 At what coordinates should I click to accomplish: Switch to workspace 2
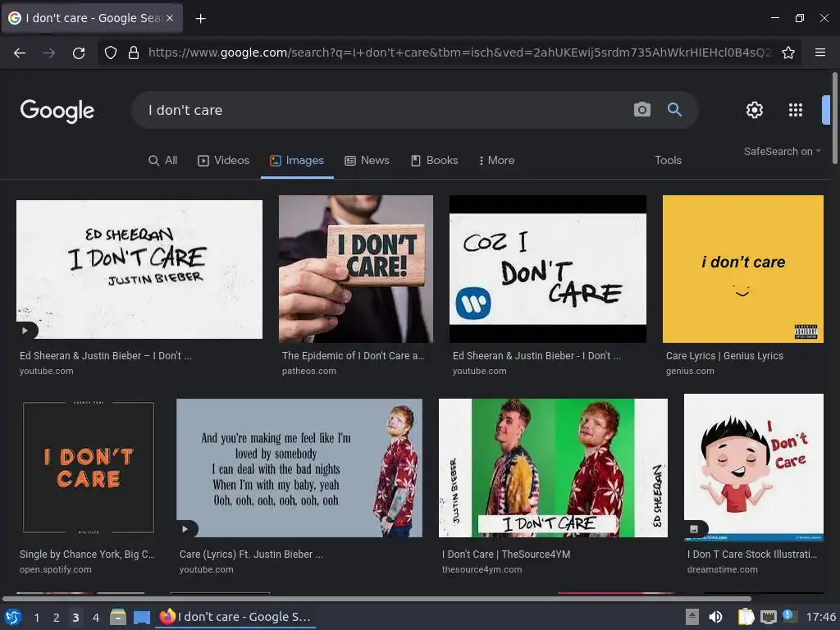57,617
